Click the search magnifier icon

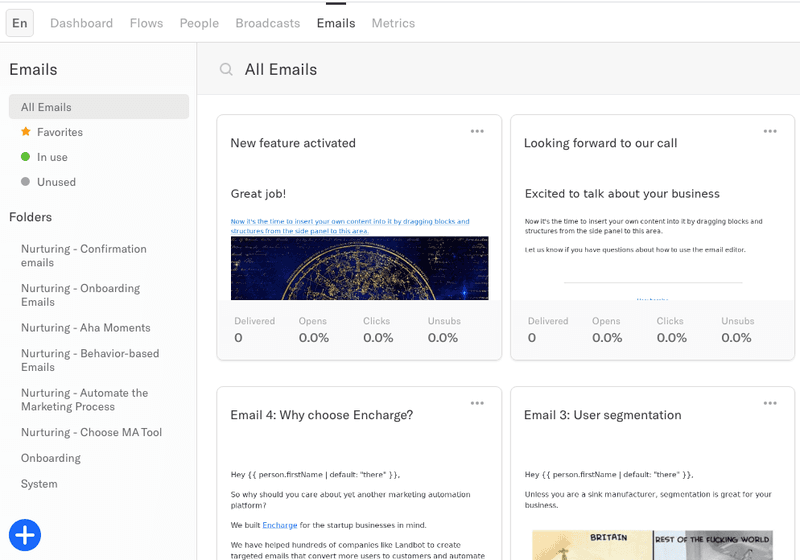pyautogui.click(x=226, y=70)
